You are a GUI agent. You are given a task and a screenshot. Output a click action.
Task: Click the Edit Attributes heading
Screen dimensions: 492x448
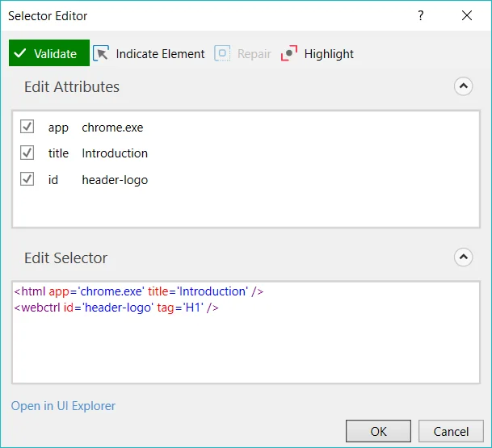(72, 87)
